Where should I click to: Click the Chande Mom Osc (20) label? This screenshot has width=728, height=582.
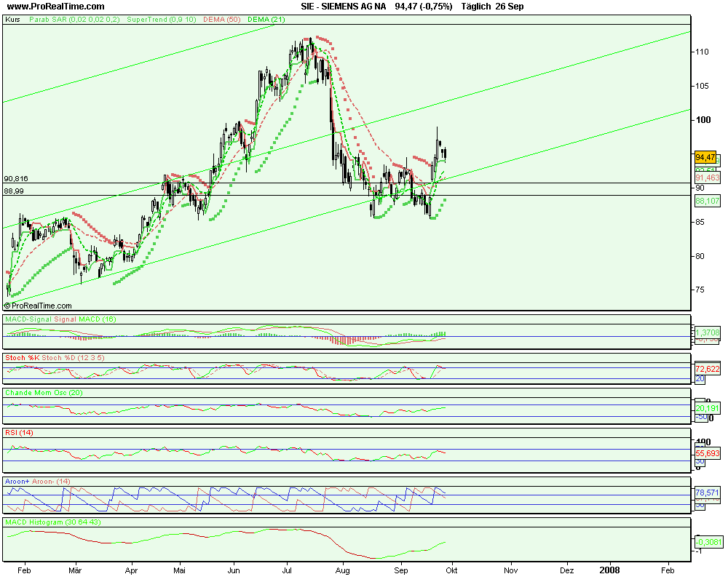pyautogui.click(x=44, y=393)
